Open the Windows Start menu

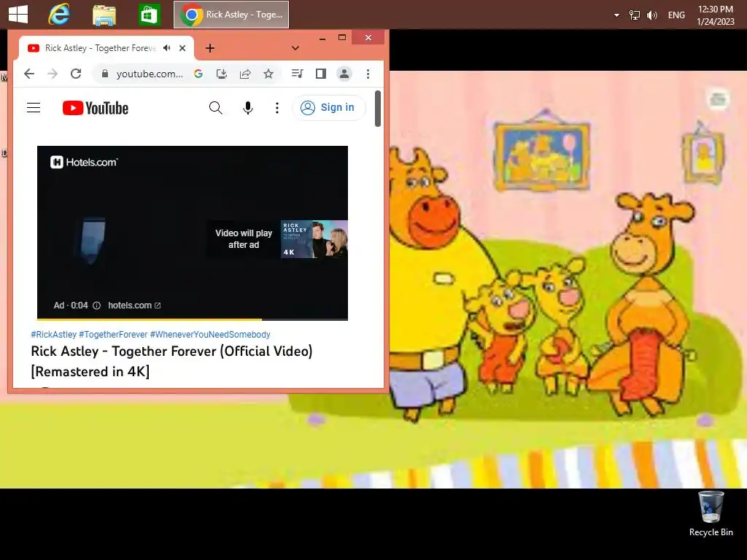[x=18, y=15]
